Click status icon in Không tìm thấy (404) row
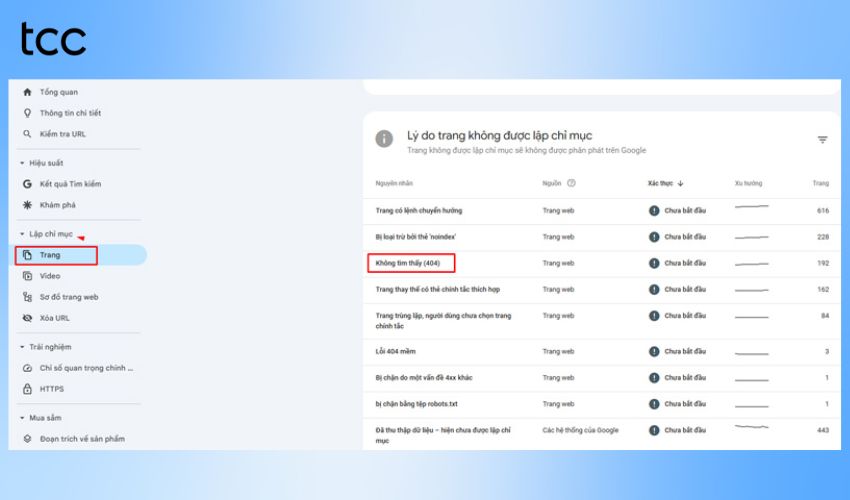The height and width of the screenshot is (500, 850). click(x=654, y=263)
